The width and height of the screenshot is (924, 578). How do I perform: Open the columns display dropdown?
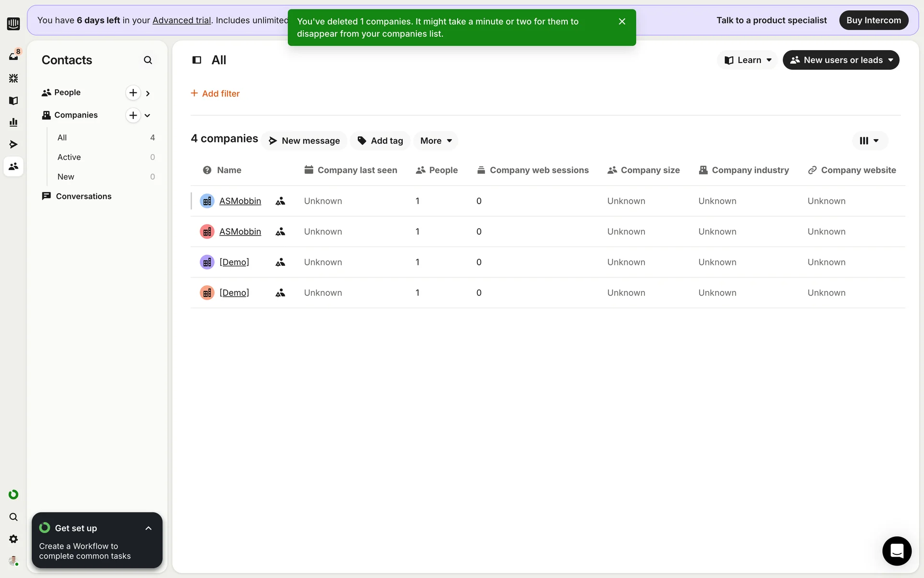click(x=869, y=141)
